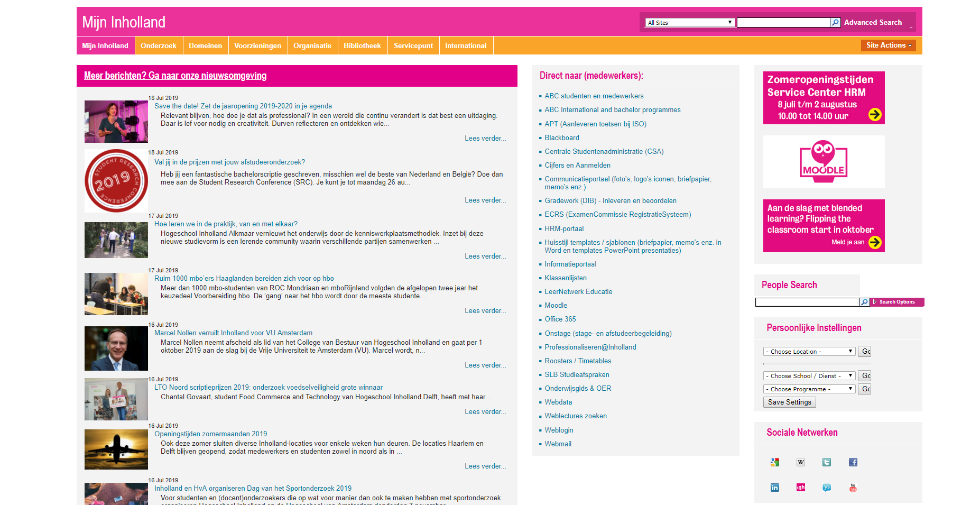
Task: Focus the site search text field
Action: (783, 23)
